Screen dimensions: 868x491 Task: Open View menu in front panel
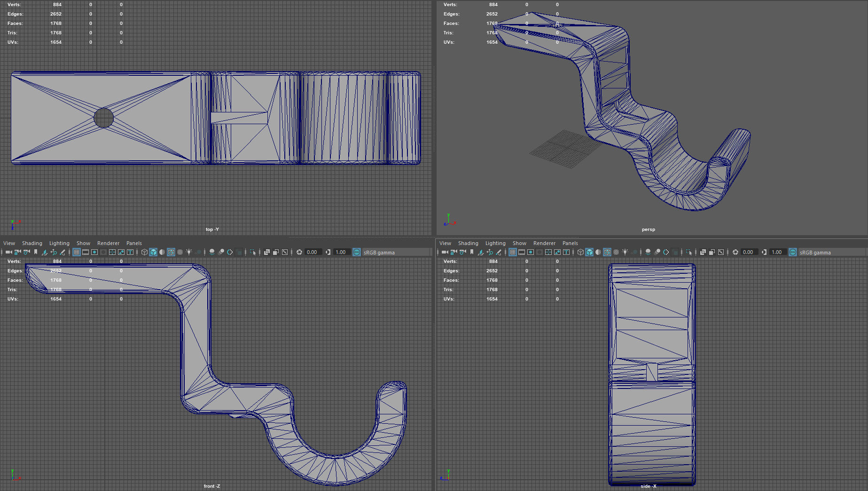click(9, 243)
